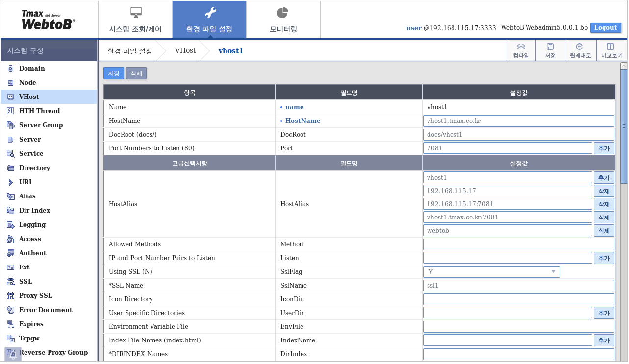
Task: Switch to the 환경 파일 설정 tab
Action: (x=209, y=20)
